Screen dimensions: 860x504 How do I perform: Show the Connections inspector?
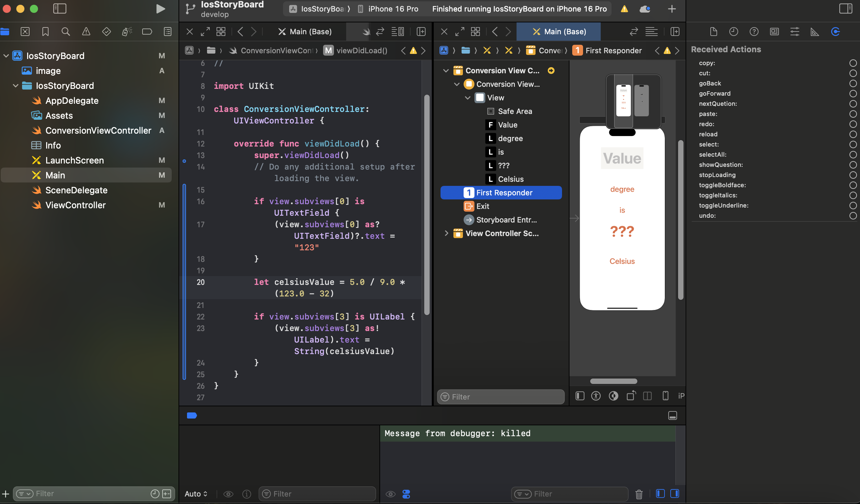[x=836, y=32]
